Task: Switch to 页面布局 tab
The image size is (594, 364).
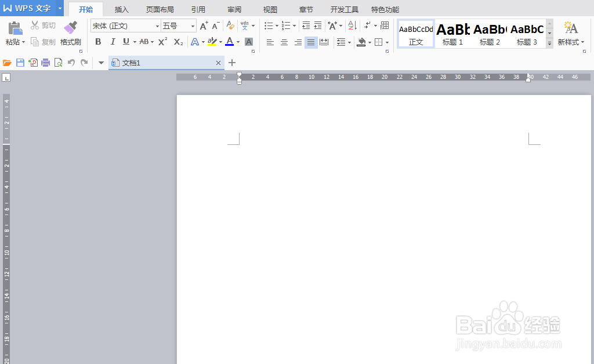Action: 160,9
